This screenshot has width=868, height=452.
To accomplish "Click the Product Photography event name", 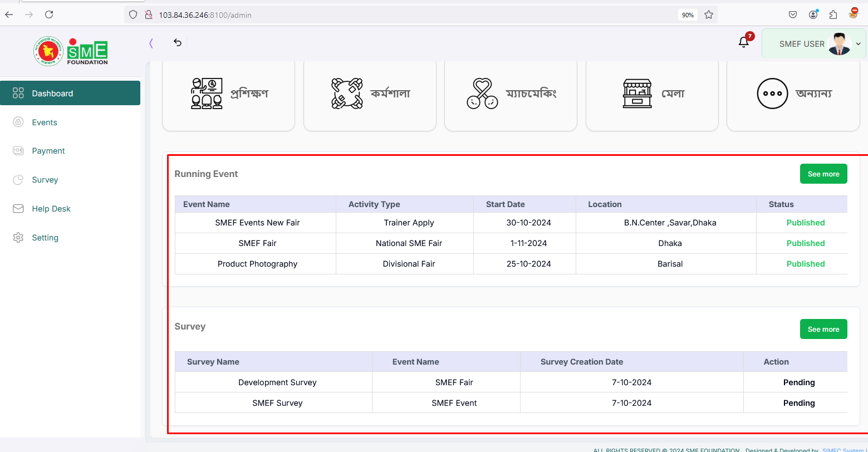I will pyautogui.click(x=257, y=264).
